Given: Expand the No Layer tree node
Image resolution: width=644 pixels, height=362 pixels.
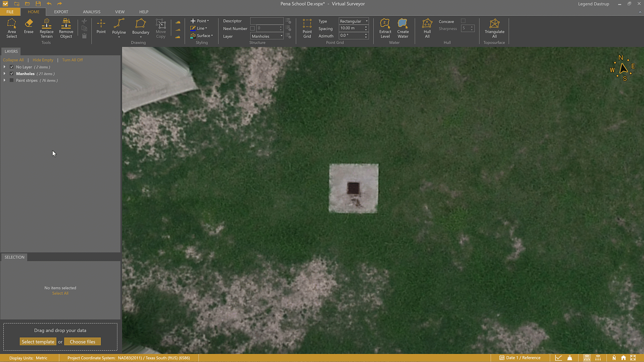Looking at the screenshot, I should coord(4,67).
